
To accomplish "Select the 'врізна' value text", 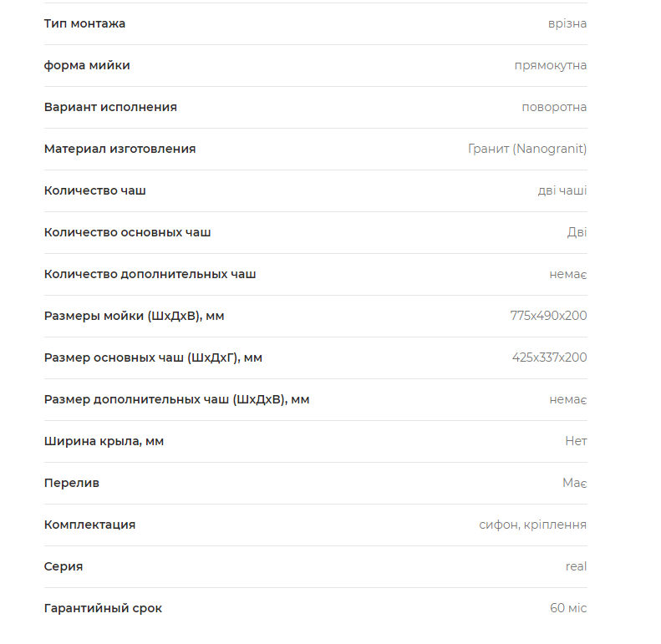I will (567, 23).
